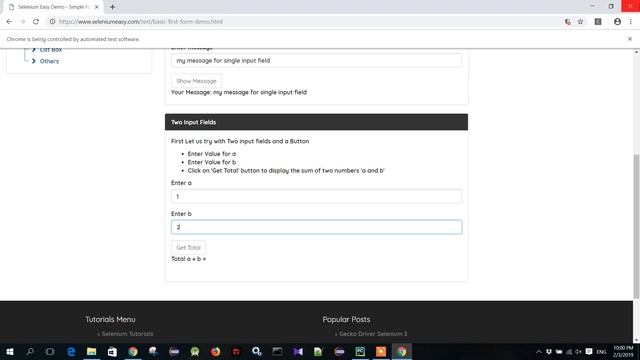Open the Others sidebar link

click(x=49, y=61)
